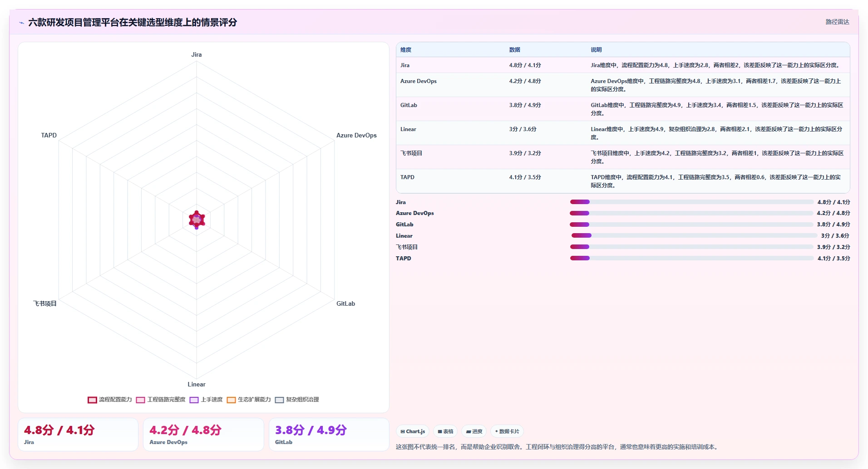Click table value 3分 / 3.6分 in Linear row

[x=523, y=129]
